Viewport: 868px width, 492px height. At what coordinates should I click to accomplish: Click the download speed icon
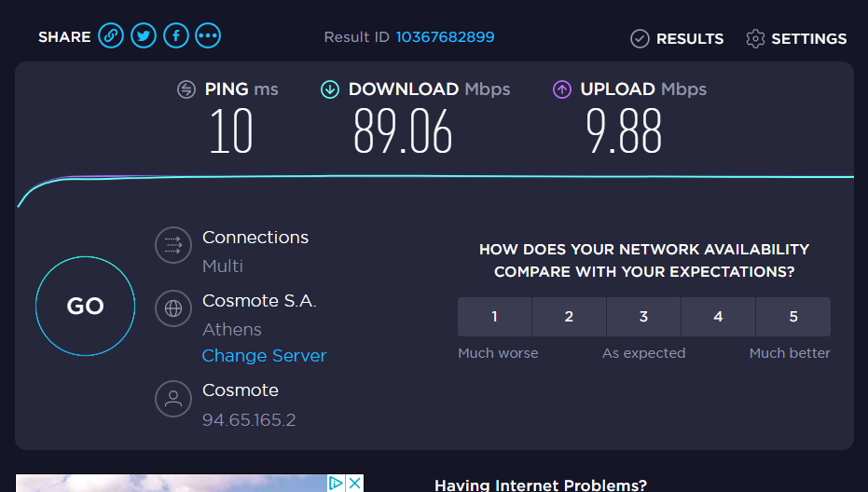[x=330, y=89]
